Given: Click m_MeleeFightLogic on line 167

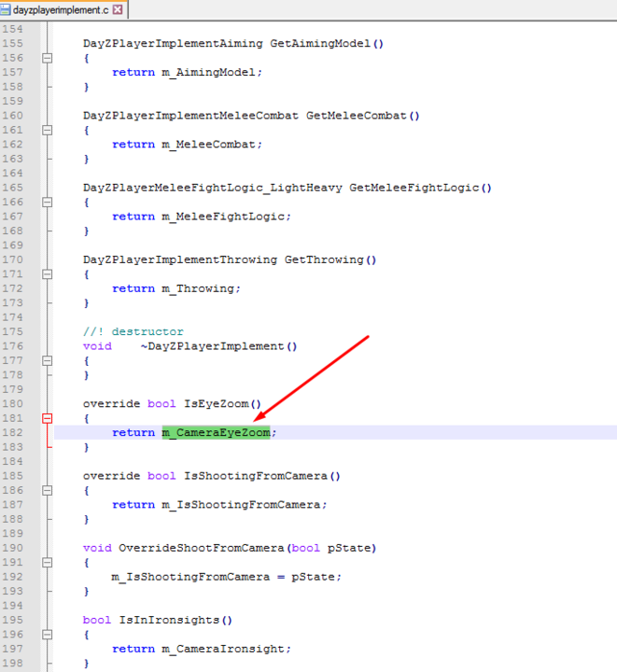Looking at the screenshot, I should pos(223,217).
